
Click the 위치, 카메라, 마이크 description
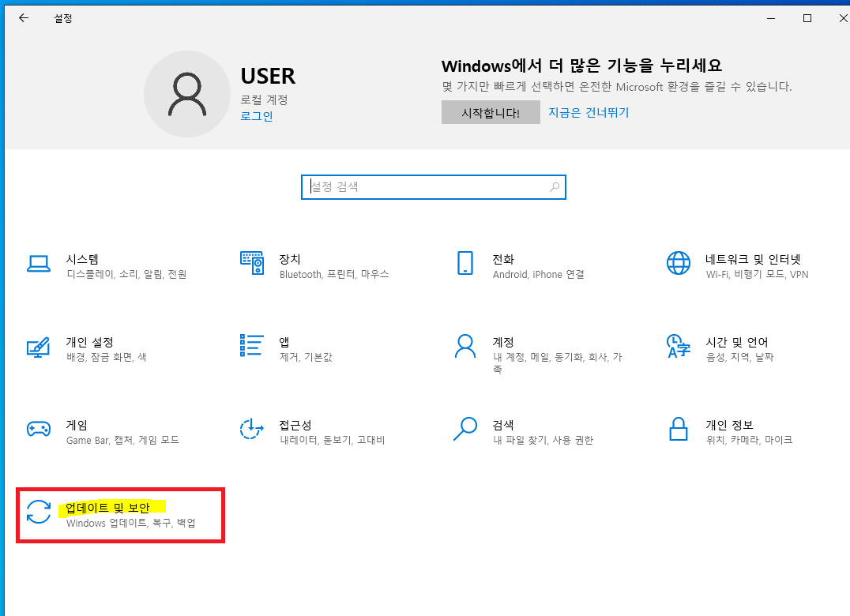coord(749,440)
